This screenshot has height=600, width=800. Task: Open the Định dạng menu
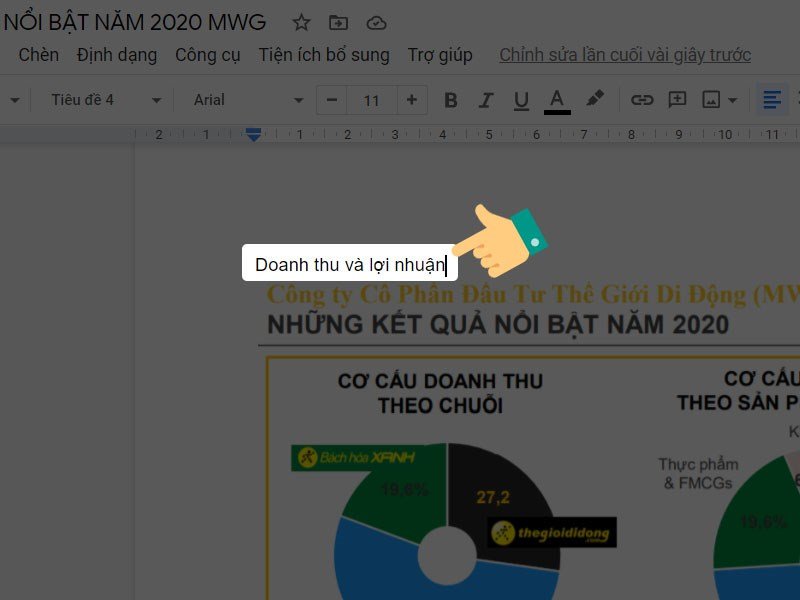pos(117,55)
